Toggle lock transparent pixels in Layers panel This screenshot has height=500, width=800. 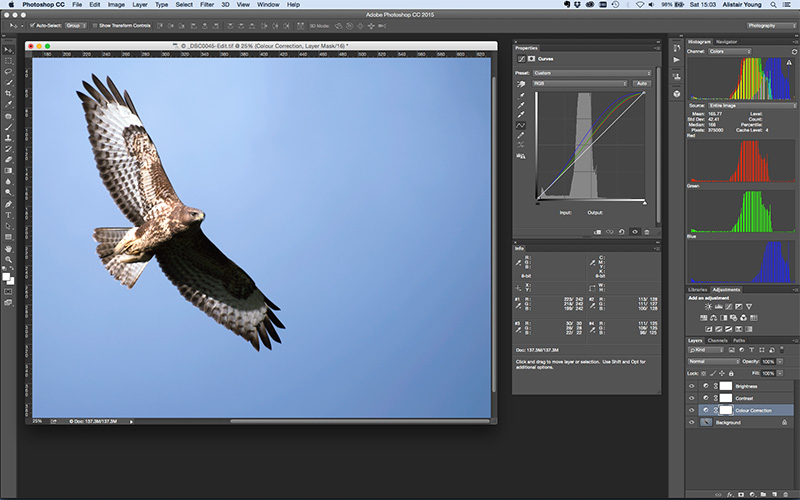pyautogui.click(x=704, y=373)
